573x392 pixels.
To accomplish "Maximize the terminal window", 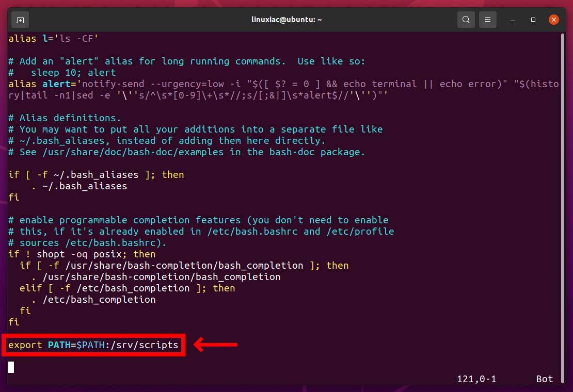I will (x=533, y=20).
